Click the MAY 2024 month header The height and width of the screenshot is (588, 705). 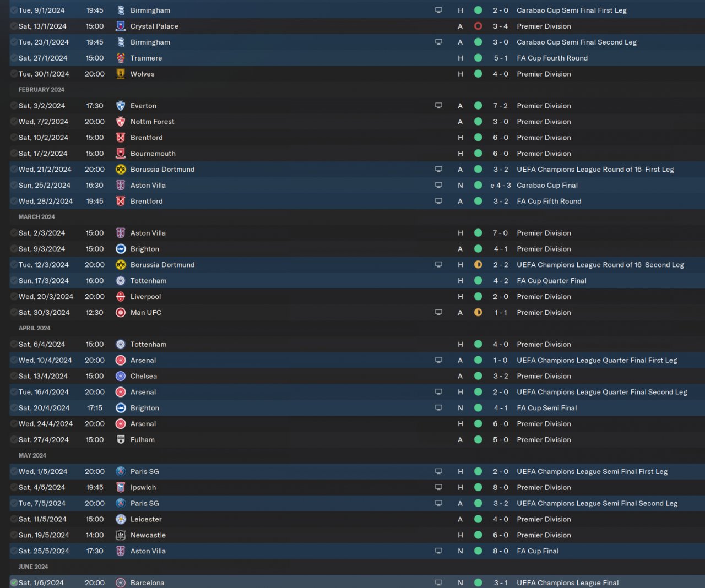pyautogui.click(x=32, y=455)
